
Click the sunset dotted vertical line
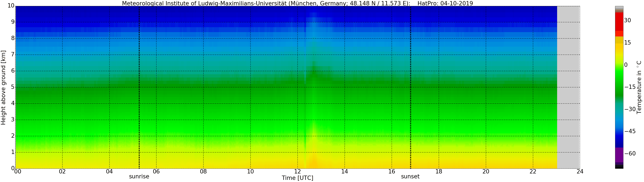click(410, 88)
